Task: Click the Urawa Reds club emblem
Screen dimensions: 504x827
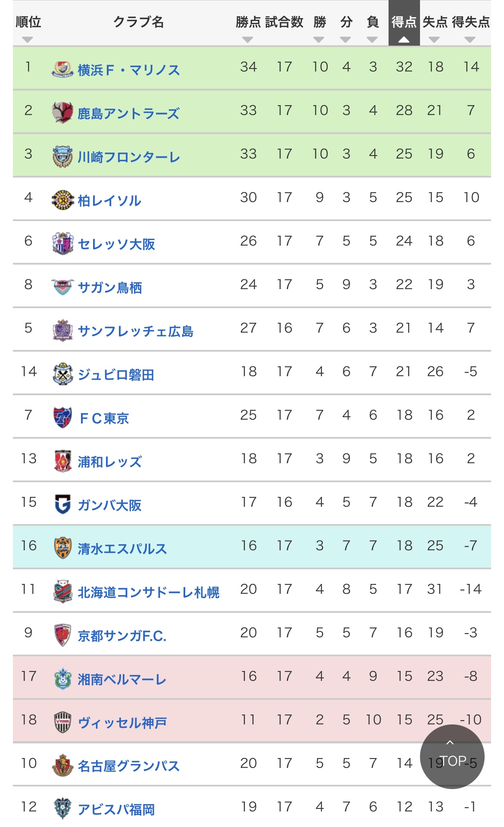Action: point(62,461)
